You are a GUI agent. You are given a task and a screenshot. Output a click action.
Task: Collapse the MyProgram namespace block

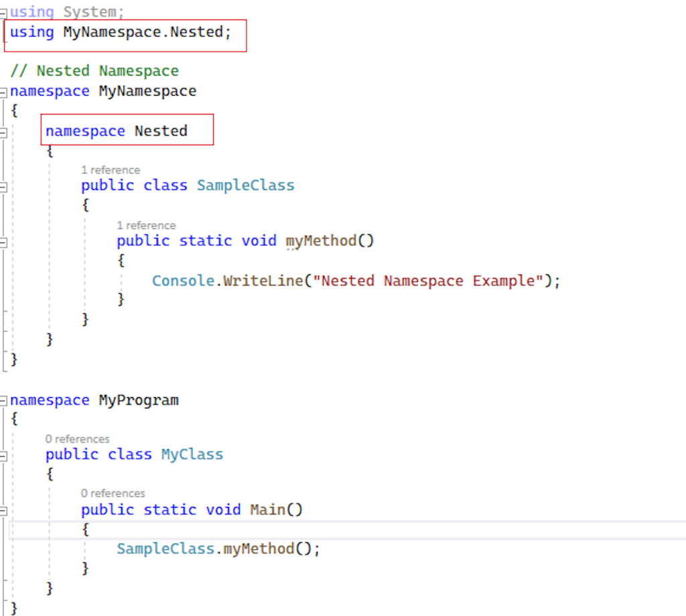pos(3,400)
